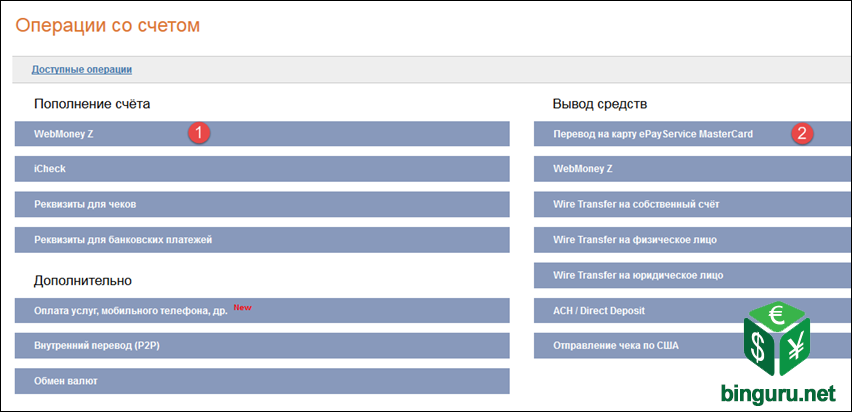Select the iCheck deposit option
The height and width of the screenshot is (412, 852).
262,169
